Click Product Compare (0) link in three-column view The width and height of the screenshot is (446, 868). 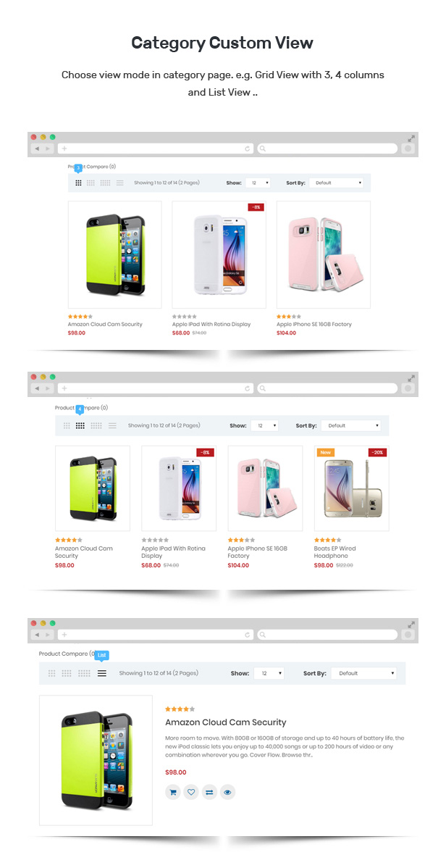click(x=92, y=166)
